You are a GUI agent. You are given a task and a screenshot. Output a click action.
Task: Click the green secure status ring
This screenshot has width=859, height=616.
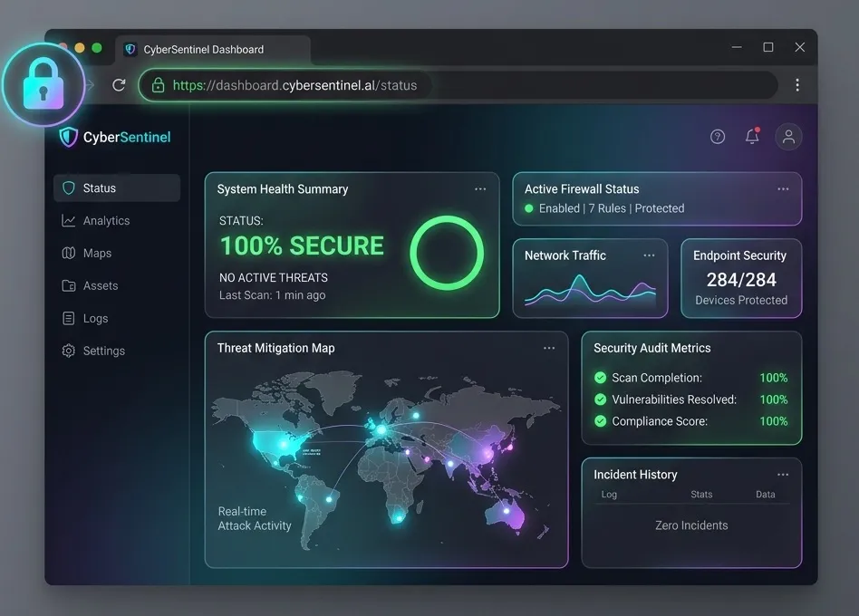point(447,253)
